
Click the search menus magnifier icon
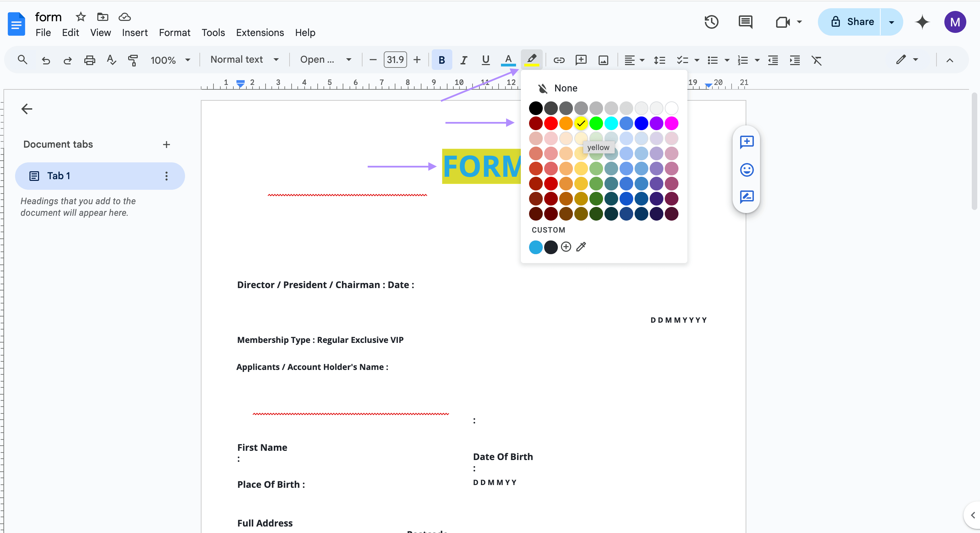[x=23, y=60]
